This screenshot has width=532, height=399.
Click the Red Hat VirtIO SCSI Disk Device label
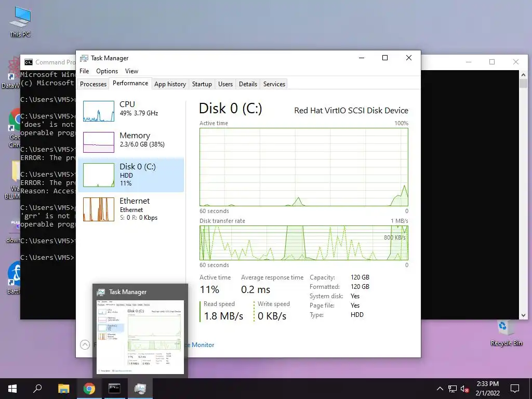[x=351, y=110]
